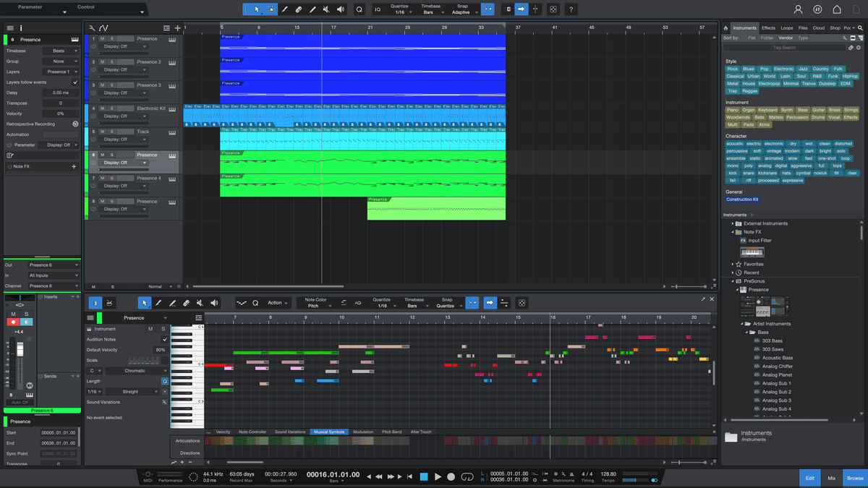The image size is (868, 488).
Task: Toggle Audition Notes checkbox
Action: (165, 339)
